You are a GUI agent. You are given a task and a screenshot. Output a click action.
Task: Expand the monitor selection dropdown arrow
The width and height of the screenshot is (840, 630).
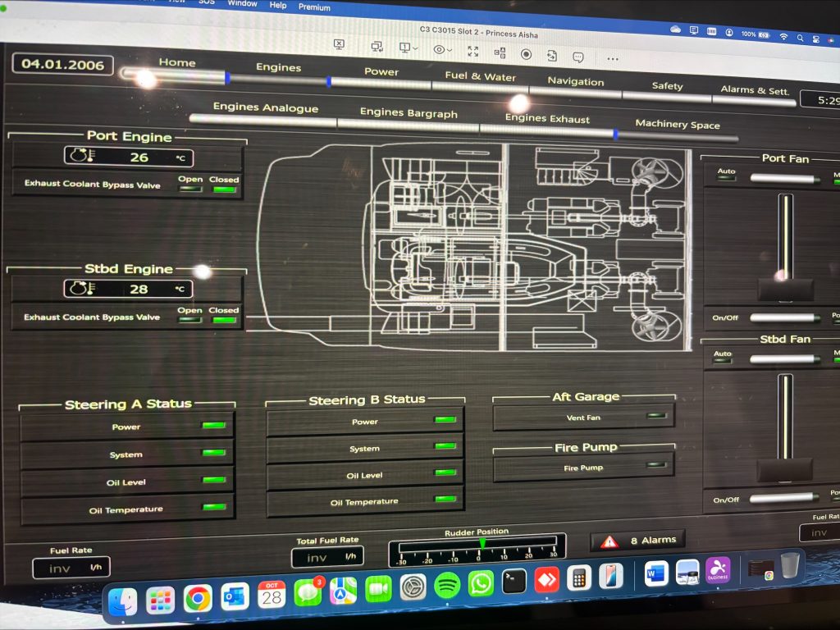[x=416, y=49]
